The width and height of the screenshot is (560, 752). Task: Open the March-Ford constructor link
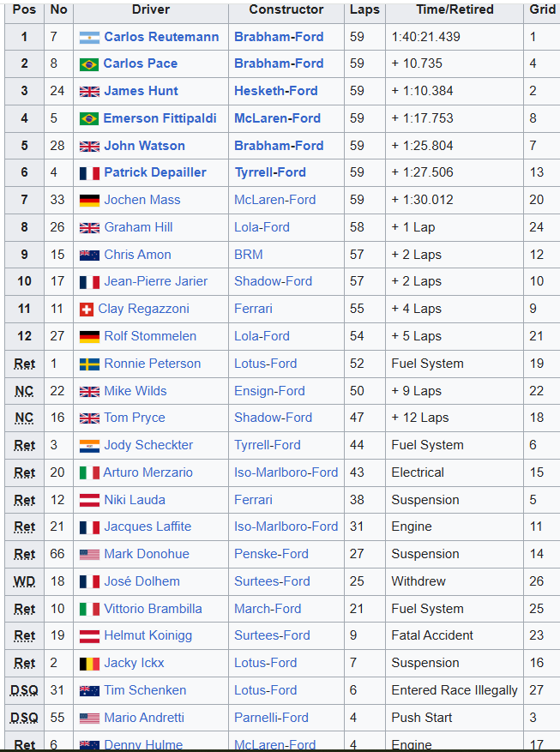click(268, 609)
